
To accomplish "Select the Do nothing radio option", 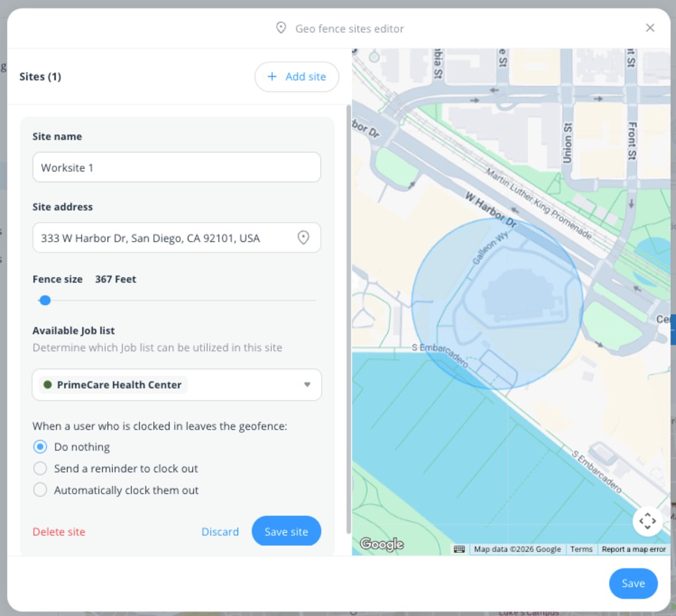I will pyautogui.click(x=40, y=446).
